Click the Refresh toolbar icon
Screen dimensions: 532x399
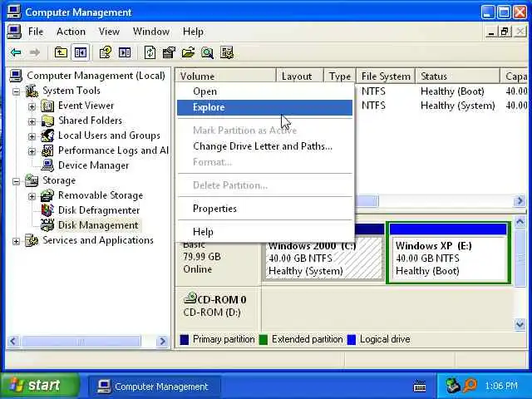(150, 52)
